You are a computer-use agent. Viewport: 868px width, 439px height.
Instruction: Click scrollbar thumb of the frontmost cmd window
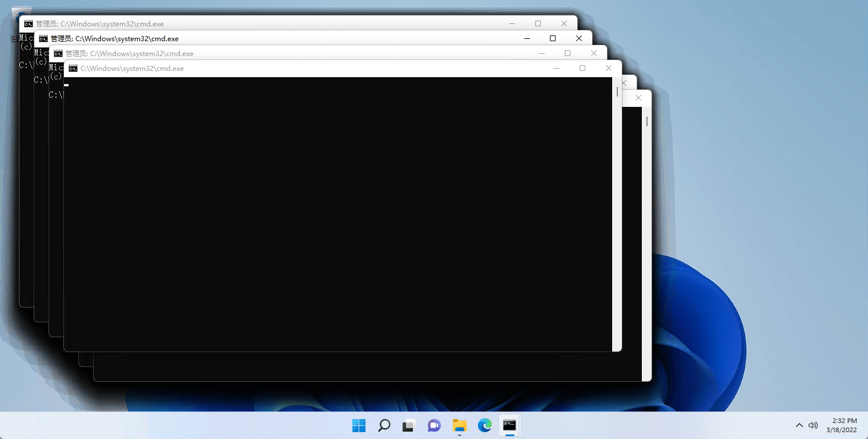pyautogui.click(x=617, y=92)
